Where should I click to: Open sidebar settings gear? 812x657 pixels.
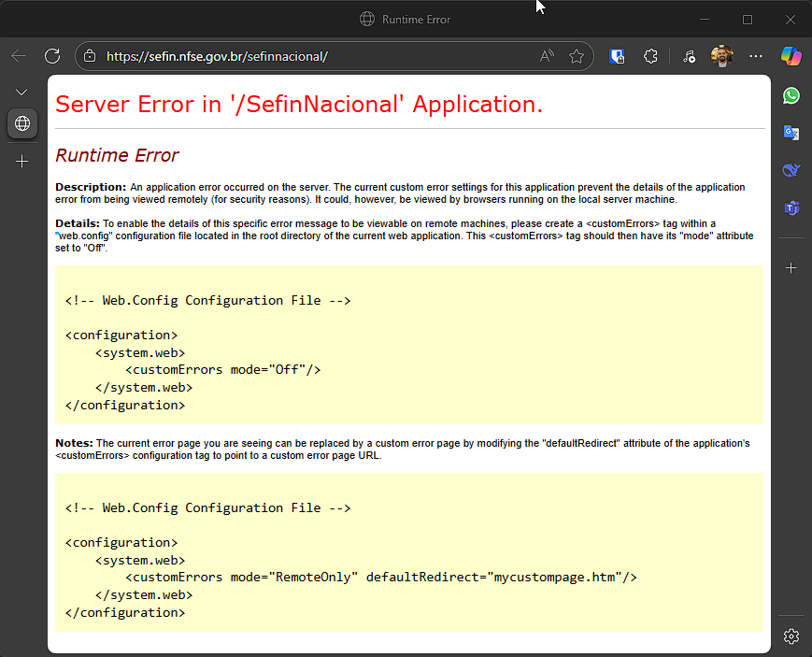791,636
